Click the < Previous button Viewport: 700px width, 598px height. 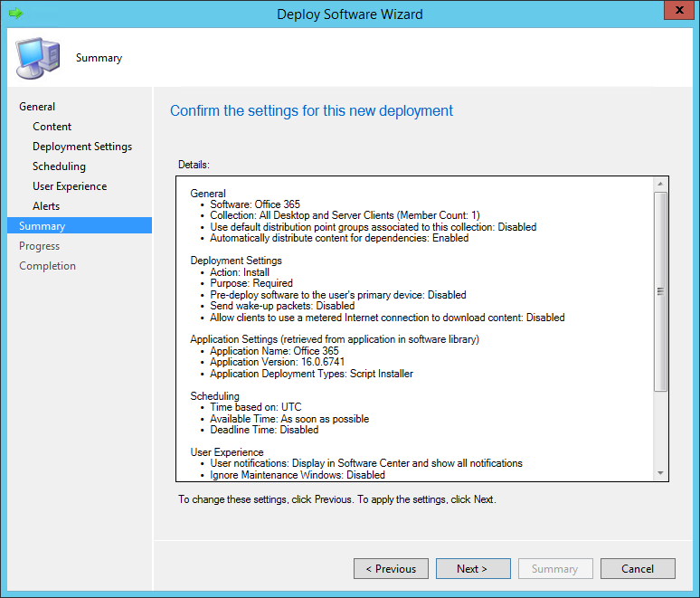391,568
